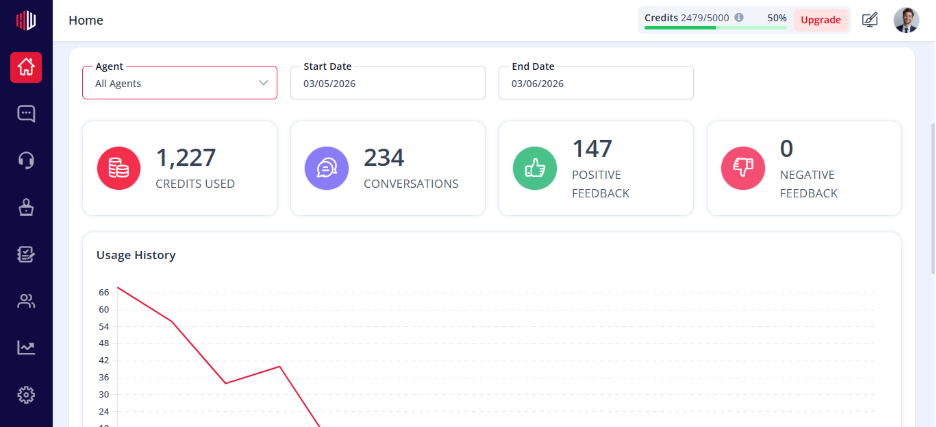The image size is (936, 427).
Task: Click the credits info icon
Action: click(739, 18)
